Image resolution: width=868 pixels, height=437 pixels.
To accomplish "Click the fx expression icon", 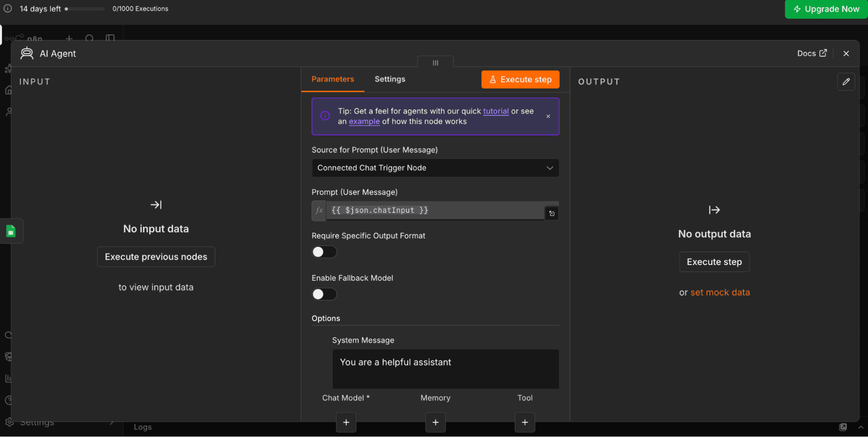I will click(x=319, y=210).
